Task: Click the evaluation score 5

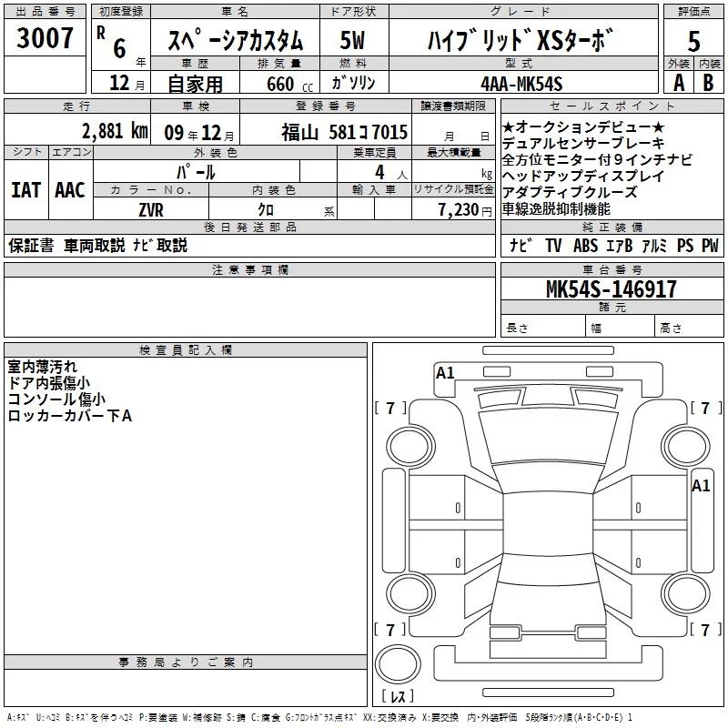Action: coord(693,42)
